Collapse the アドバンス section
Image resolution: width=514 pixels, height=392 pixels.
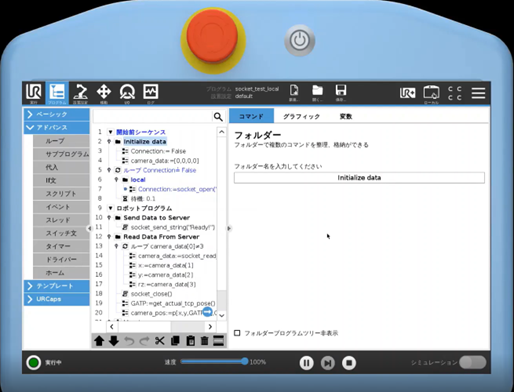57,128
